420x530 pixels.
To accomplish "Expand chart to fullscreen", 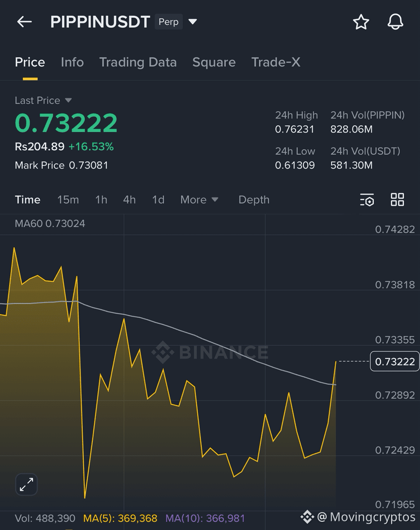I will click(x=26, y=484).
